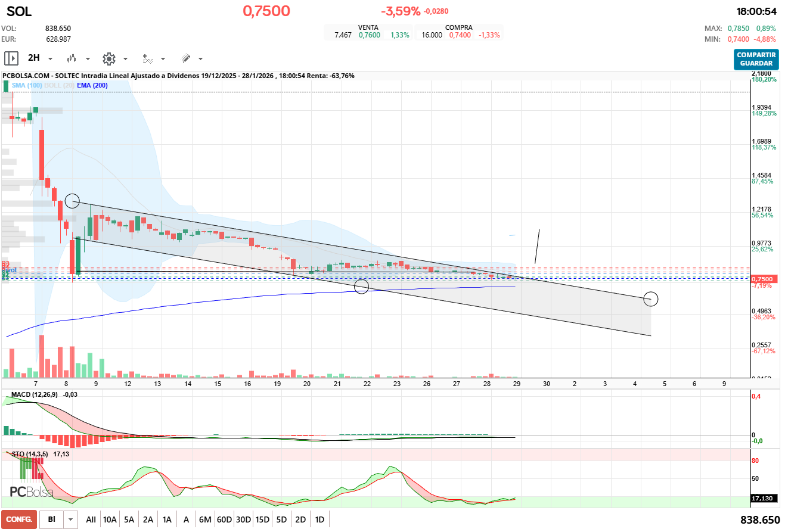Viewport: 788px width, 532px height.
Task: Select the indicators line-study icon
Action: click(x=147, y=58)
